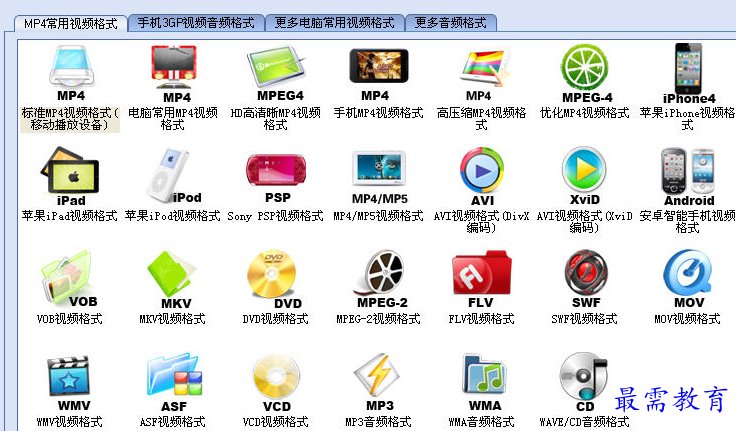Click the 苹果iPod视频格式 label
The image size is (736, 431).
click(172, 216)
